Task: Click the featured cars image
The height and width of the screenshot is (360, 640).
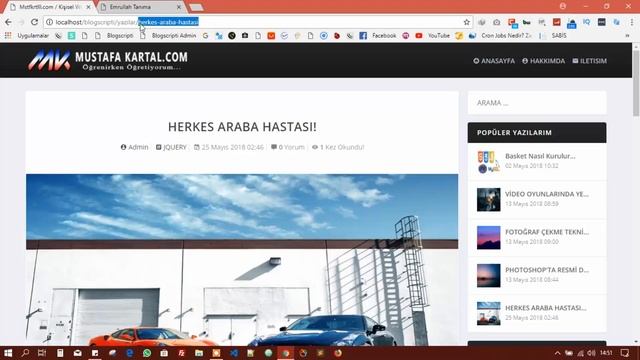Action: (x=242, y=260)
